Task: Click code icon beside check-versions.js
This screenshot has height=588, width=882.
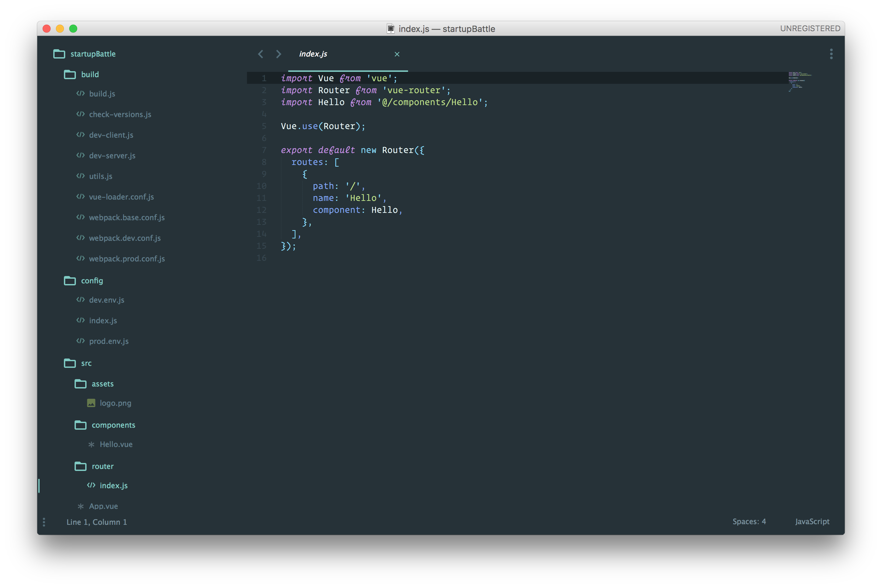Action: (x=80, y=114)
